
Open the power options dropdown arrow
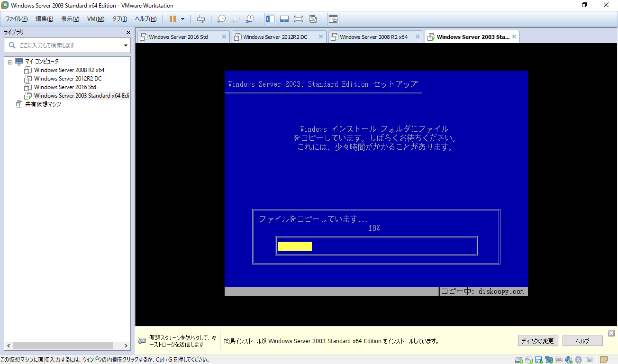pos(183,19)
